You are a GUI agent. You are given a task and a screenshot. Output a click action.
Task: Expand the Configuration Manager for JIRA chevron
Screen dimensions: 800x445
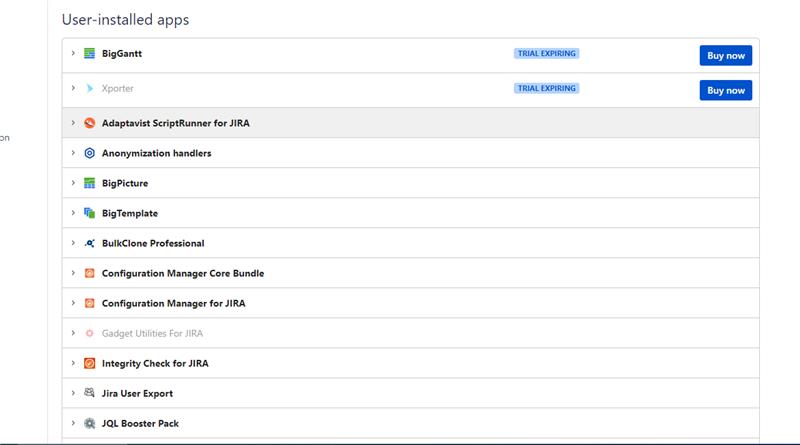[73, 303]
